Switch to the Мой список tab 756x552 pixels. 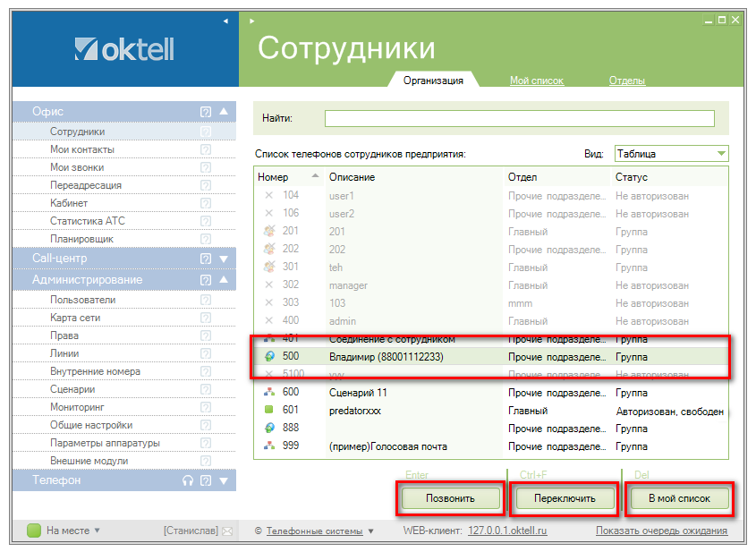pyautogui.click(x=536, y=81)
